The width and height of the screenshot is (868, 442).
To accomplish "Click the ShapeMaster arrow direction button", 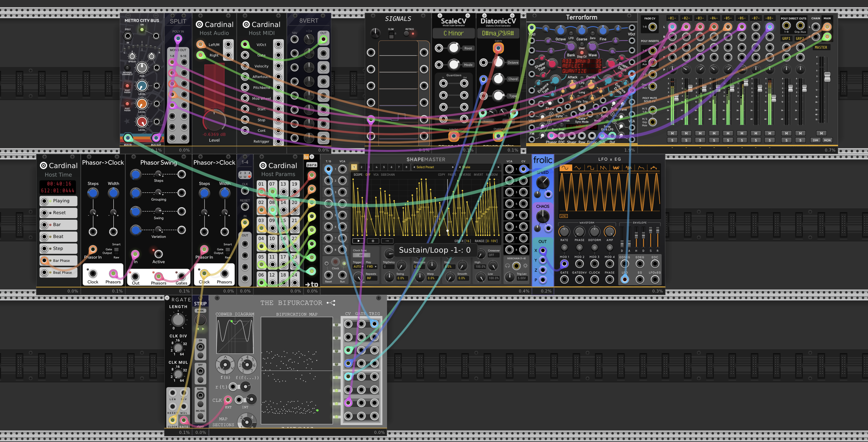I will coord(387,241).
